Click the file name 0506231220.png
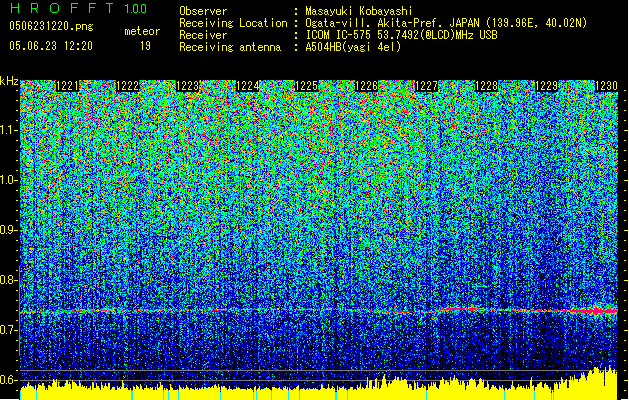629x400 pixels. (x=51, y=26)
